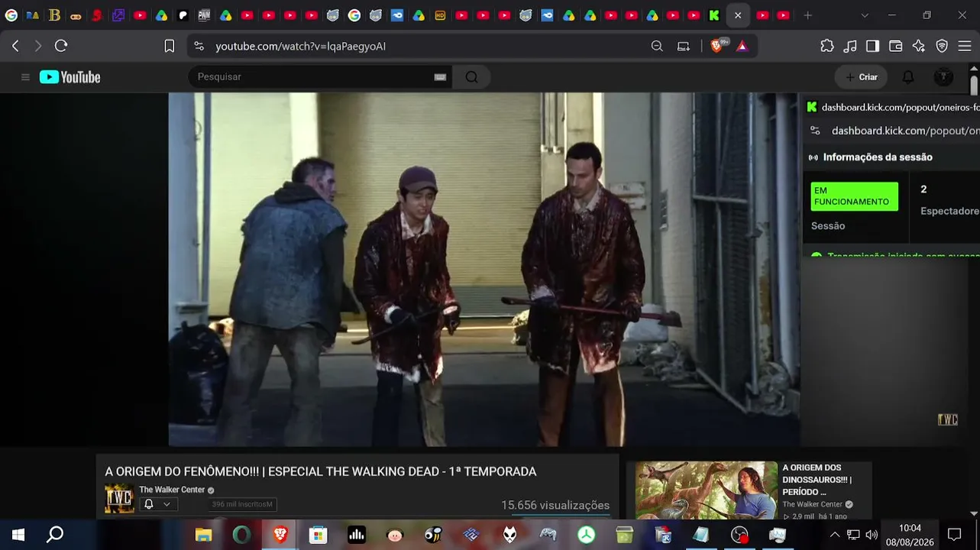This screenshot has width=980, height=550.
Task: Expand the tab search dropdown arrow
Action: pyautogui.click(x=865, y=15)
